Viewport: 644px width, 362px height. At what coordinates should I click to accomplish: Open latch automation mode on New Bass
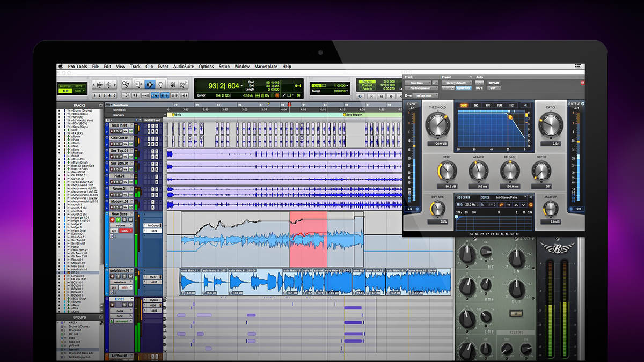[x=126, y=231]
